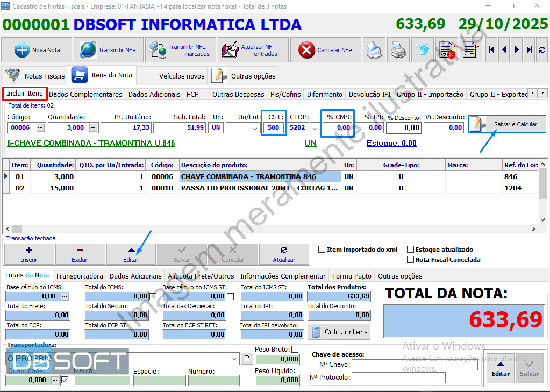
Task: Switch to the Forma Pagto tab
Action: pos(352,275)
